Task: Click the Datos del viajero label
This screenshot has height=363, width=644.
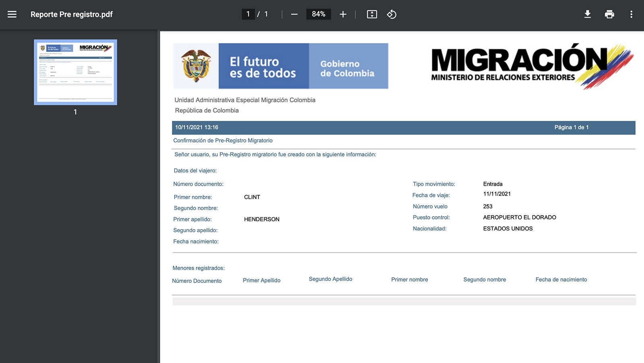Action: point(195,170)
